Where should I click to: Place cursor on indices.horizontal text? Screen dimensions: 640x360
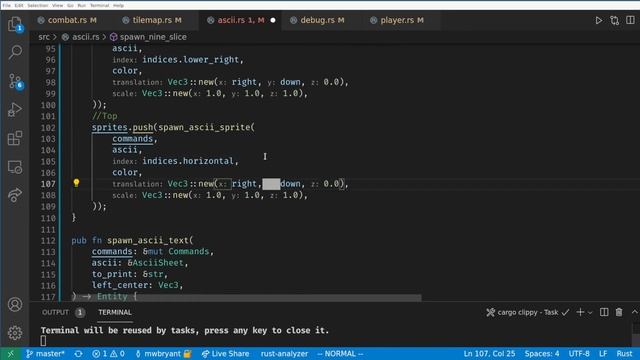point(188,161)
